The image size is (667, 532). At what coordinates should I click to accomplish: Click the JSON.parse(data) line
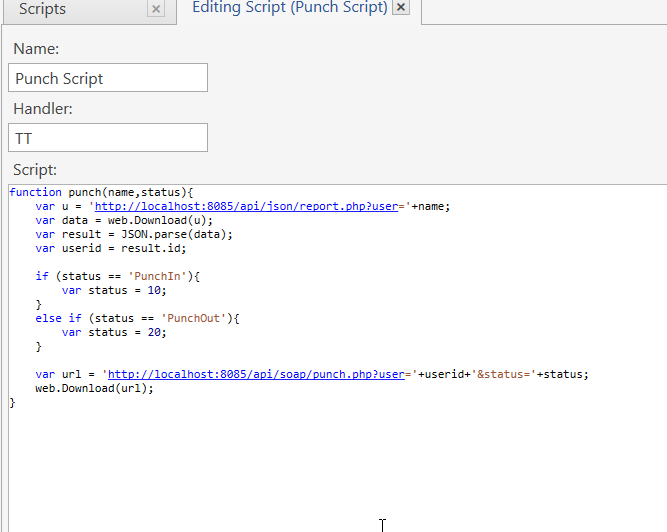click(x=133, y=234)
